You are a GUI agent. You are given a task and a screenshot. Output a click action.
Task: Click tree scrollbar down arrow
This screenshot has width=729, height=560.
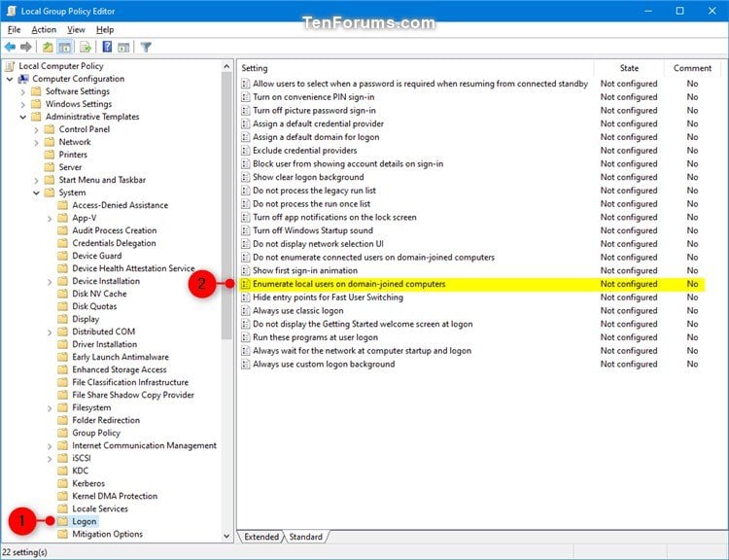pos(226,536)
